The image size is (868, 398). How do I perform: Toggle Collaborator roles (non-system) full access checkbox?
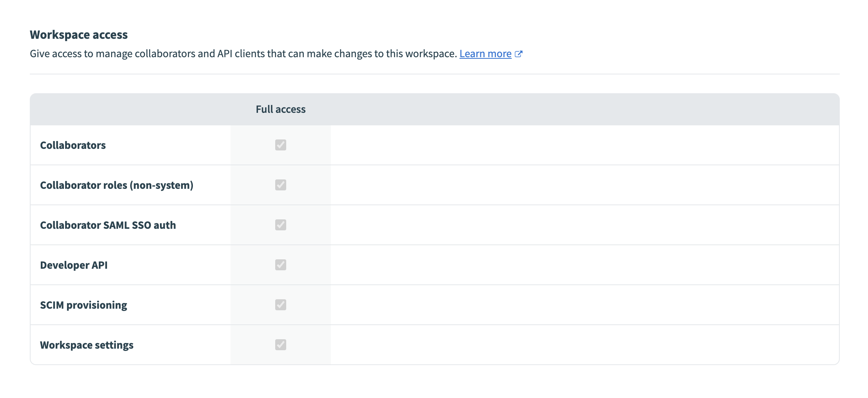click(280, 185)
